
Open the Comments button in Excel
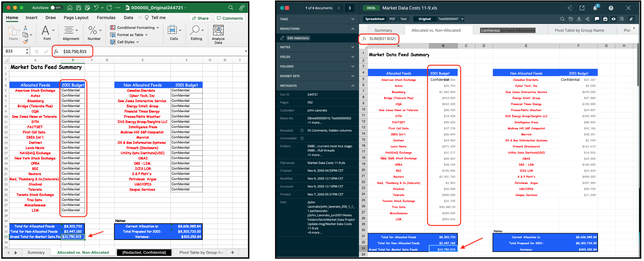(230, 18)
